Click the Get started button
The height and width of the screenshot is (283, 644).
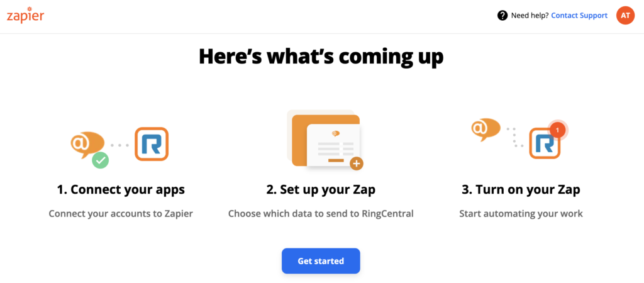tap(321, 261)
